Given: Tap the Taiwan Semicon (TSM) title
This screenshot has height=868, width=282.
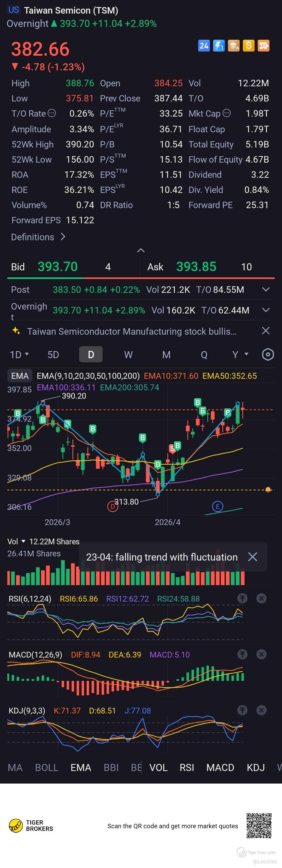Looking at the screenshot, I should coord(71,10).
